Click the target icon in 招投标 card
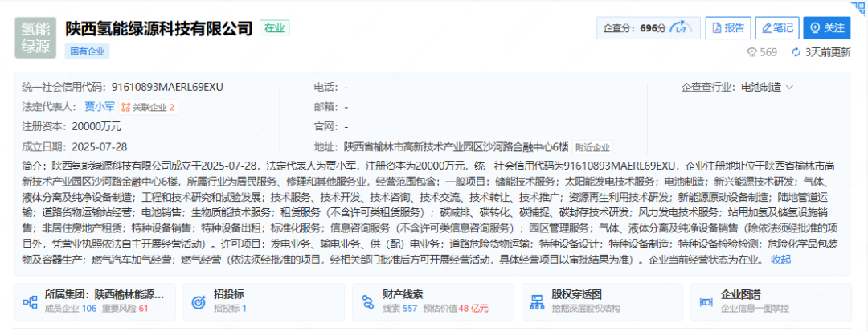 pos(199,302)
